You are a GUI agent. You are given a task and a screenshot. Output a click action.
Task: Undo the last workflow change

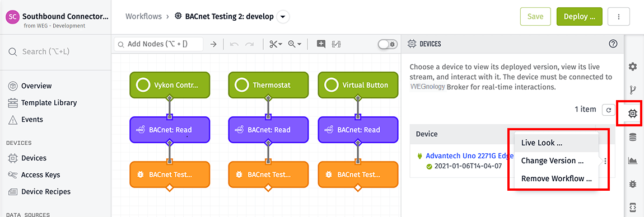(x=234, y=44)
